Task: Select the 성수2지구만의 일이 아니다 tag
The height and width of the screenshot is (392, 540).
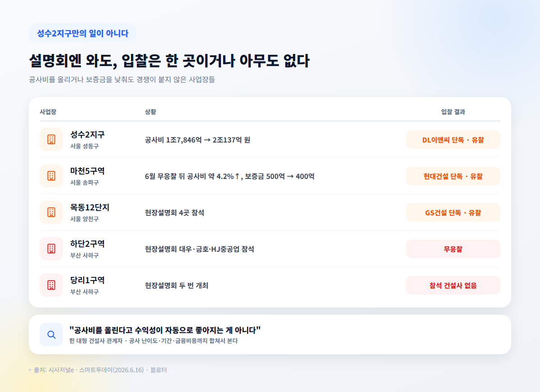Action: tap(82, 33)
